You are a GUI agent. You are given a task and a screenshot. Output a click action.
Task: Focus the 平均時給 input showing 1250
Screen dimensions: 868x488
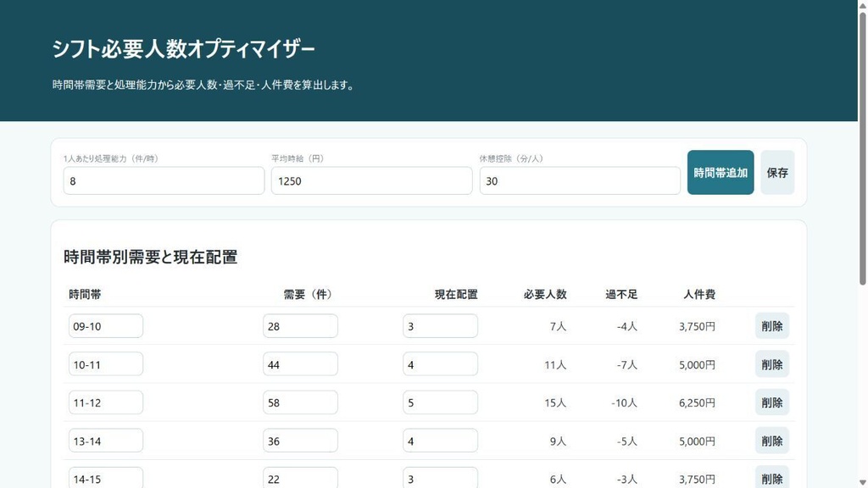click(x=371, y=181)
